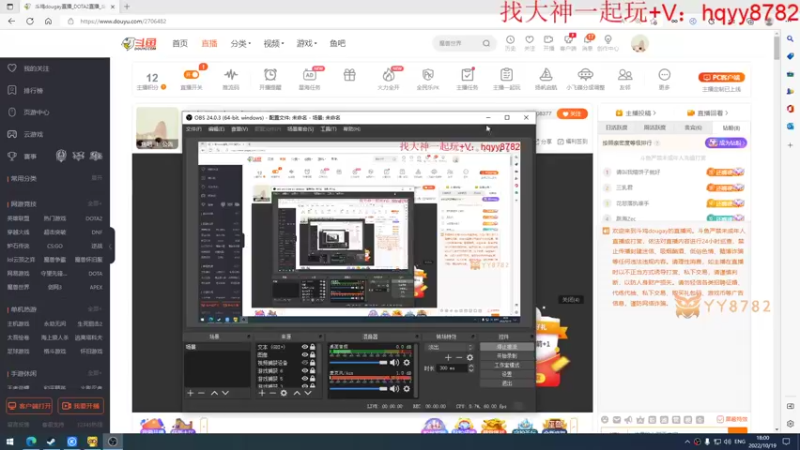The image size is (800, 450).
Task: Go to 直播 in Douyu navigation
Action: pos(209,43)
